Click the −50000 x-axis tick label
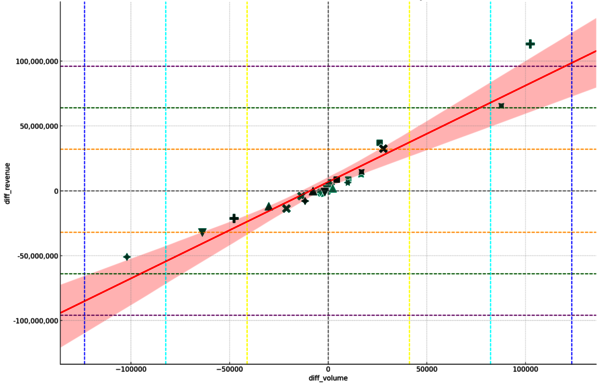 click(x=229, y=369)
